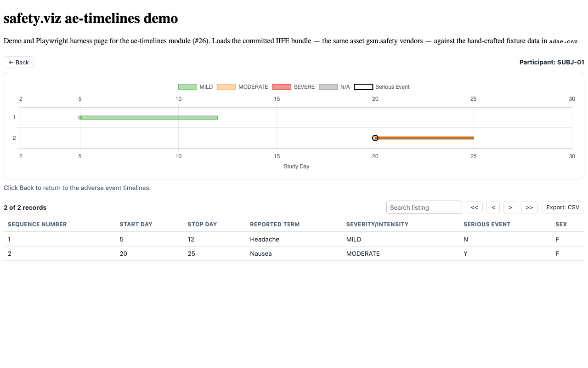This screenshot has height=368, width=588.
Task: Export the listing as CSV
Action: tap(563, 207)
